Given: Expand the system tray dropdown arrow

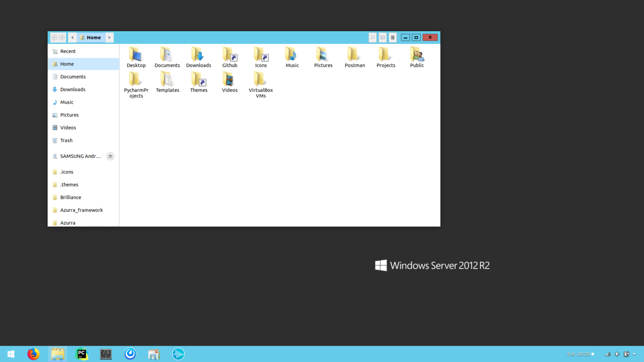Looking at the screenshot, I should pyautogui.click(x=635, y=354).
